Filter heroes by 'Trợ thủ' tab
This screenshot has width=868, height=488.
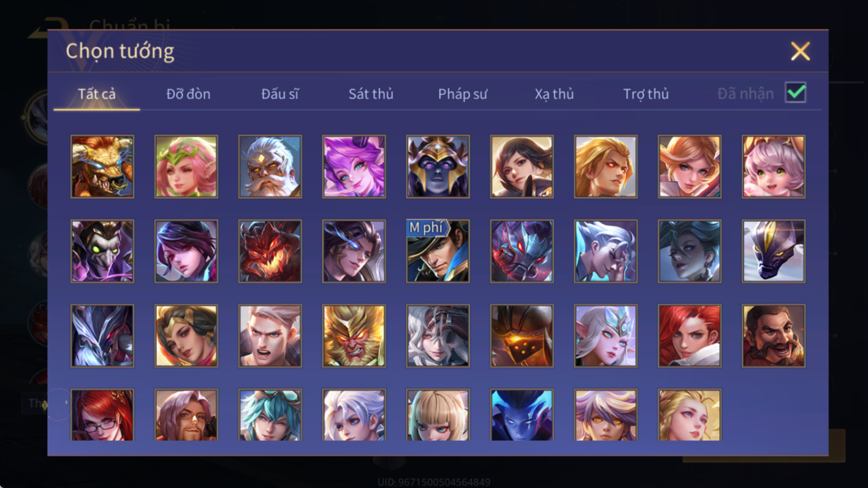(x=646, y=94)
